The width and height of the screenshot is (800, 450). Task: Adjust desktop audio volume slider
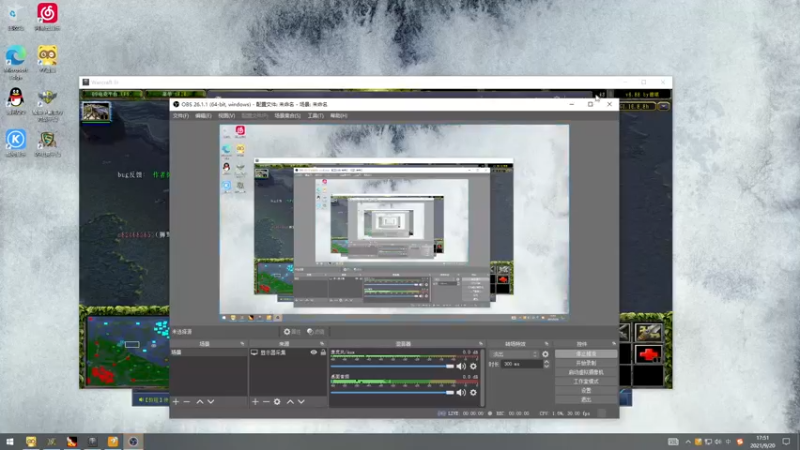(x=392, y=392)
